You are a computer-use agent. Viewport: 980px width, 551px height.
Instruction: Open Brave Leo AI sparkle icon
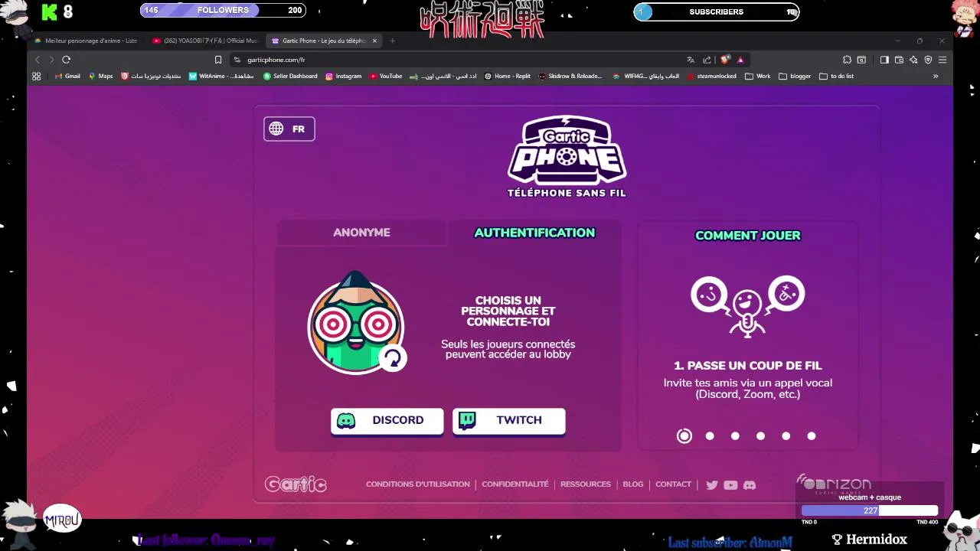(x=913, y=60)
